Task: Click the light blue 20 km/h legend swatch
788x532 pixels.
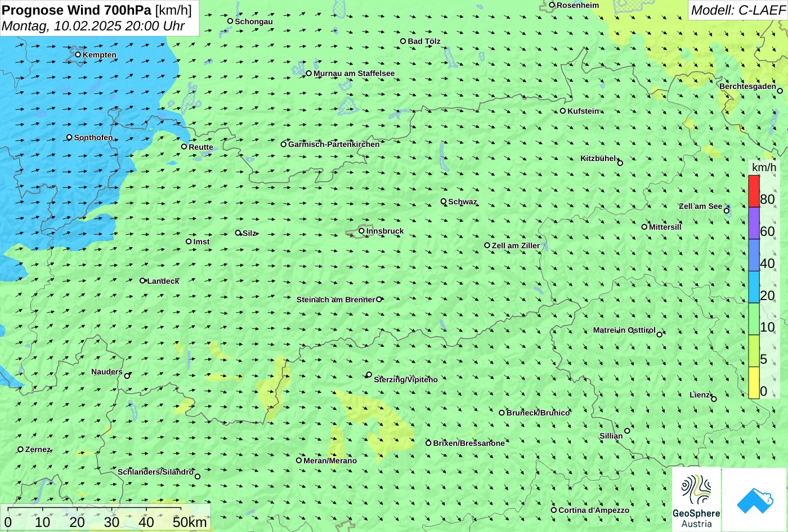Action: [x=754, y=287]
